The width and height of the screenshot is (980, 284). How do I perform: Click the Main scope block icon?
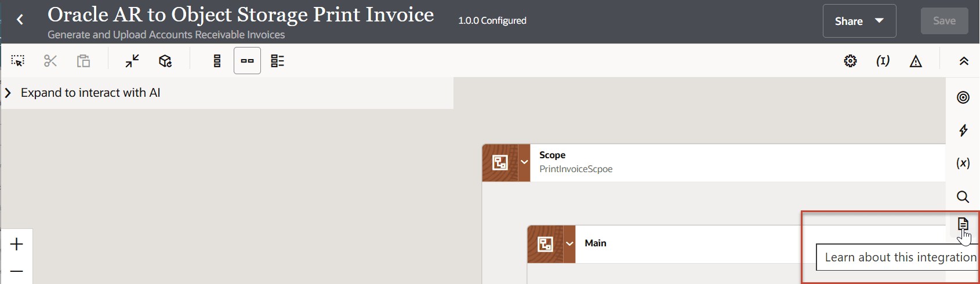tap(545, 244)
